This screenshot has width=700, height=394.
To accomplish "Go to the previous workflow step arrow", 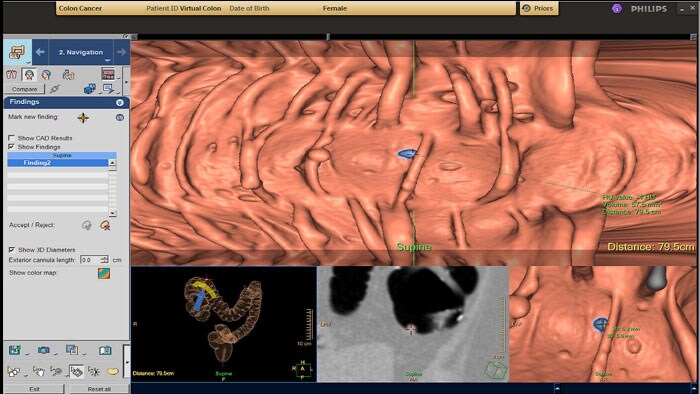I will click(40, 52).
